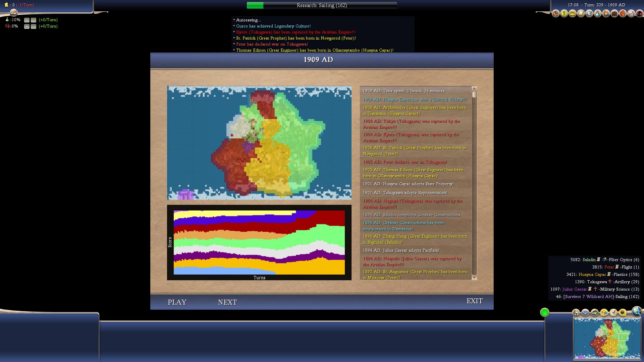This screenshot has width=644, height=362.
Task: Open the Civics Advisor gold ring icon
Action: (x=572, y=13)
